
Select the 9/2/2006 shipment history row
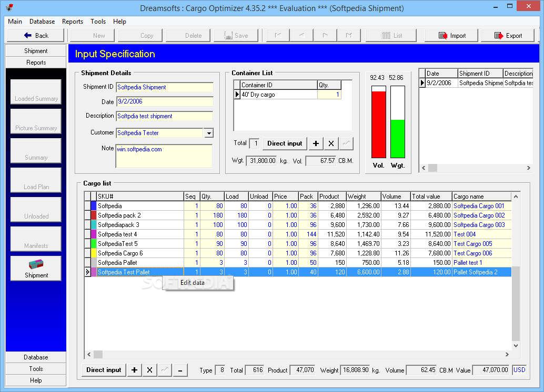(476, 83)
